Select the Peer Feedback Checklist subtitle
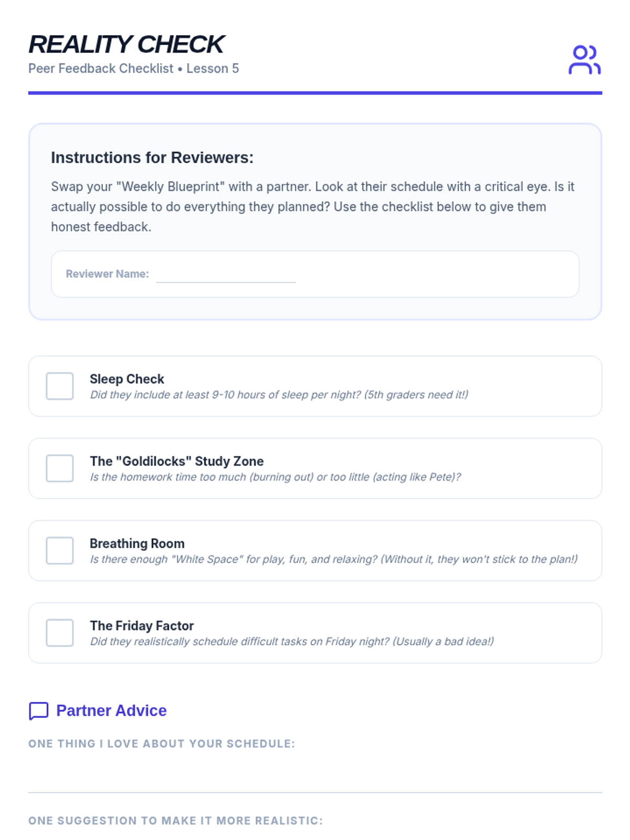Image resolution: width=630 pixels, height=840 pixels. coord(133,69)
